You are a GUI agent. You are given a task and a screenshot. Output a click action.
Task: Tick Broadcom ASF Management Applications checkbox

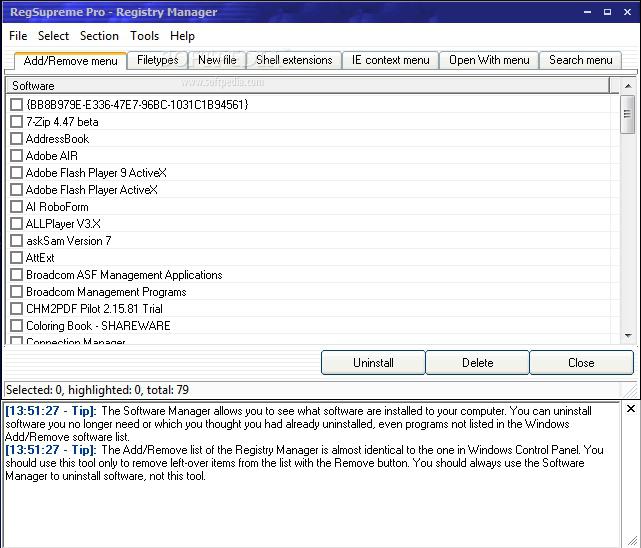click(16, 275)
